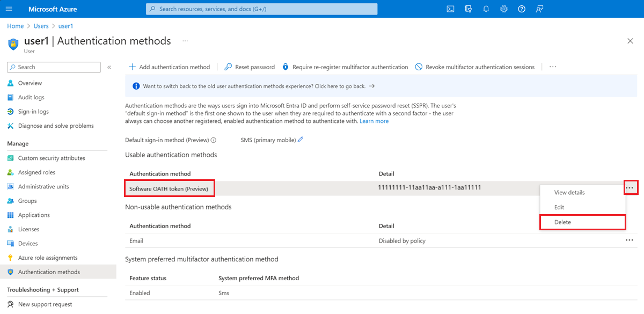Open Azure Cloud Shell

(x=450, y=9)
